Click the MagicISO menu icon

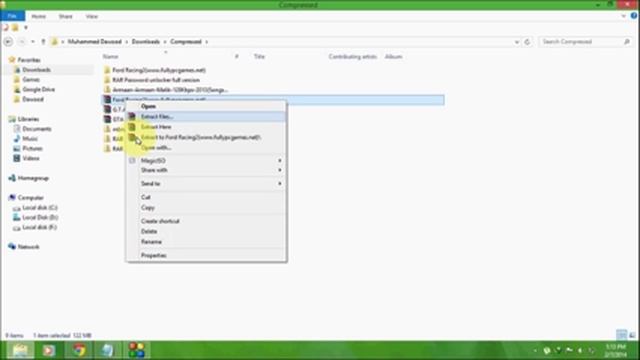[132, 161]
